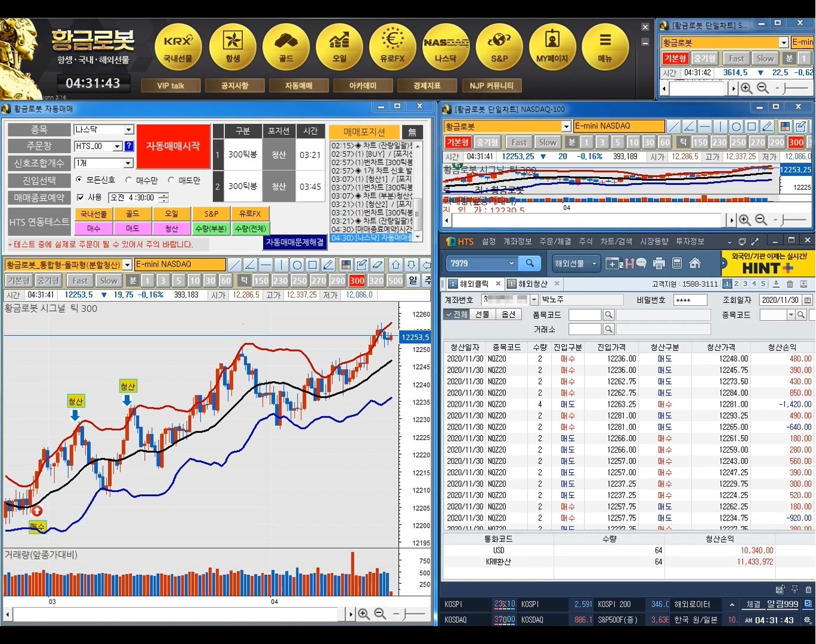816x644 pixels.
Task: Click the 품목코드 input field
Action: 585,314
